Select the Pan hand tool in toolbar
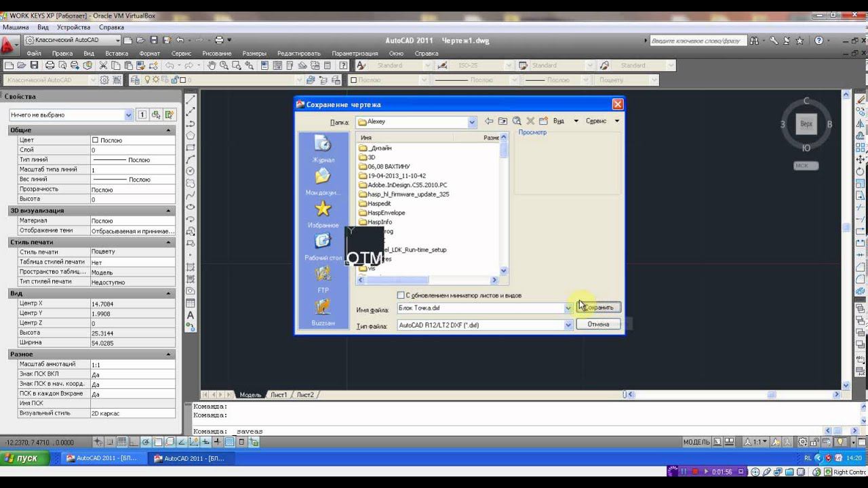 coord(212,66)
